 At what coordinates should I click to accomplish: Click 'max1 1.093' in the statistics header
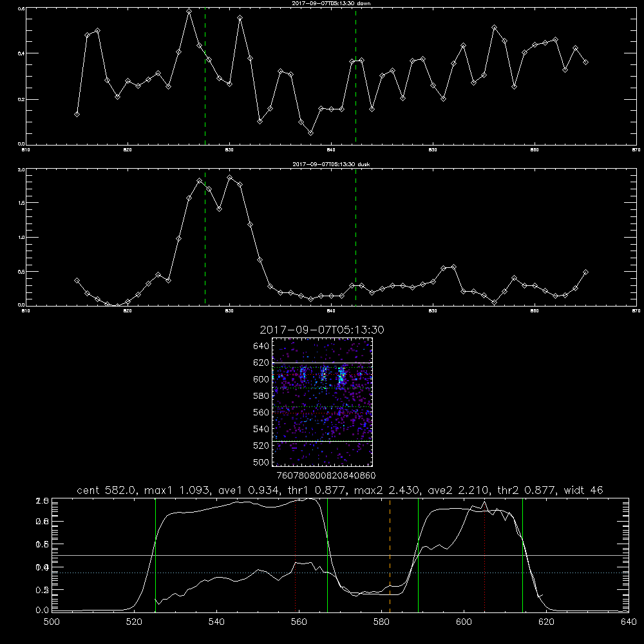click(178, 490)
